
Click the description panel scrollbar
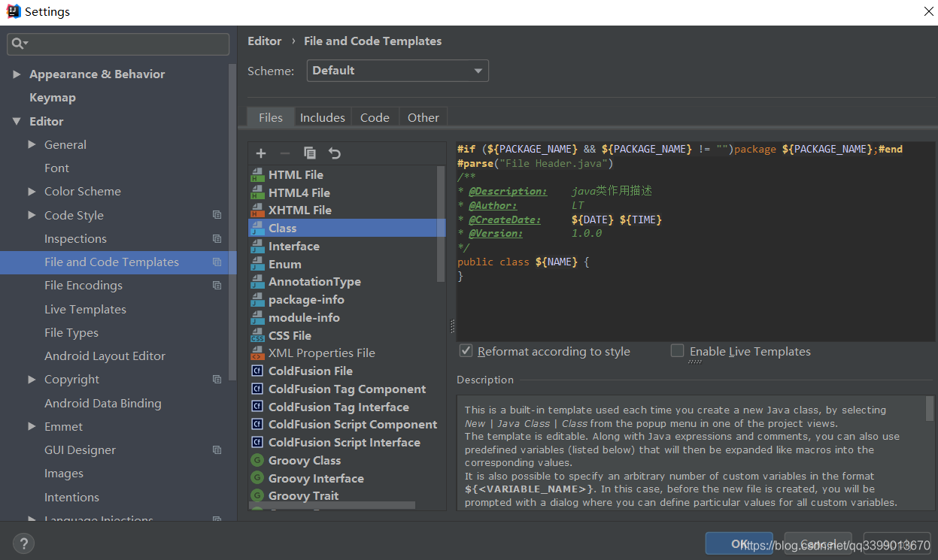[930, 409]
